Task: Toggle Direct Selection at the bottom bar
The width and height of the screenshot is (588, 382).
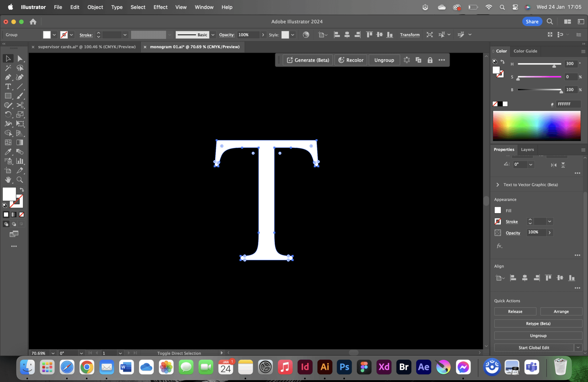Action: (179, 353)
